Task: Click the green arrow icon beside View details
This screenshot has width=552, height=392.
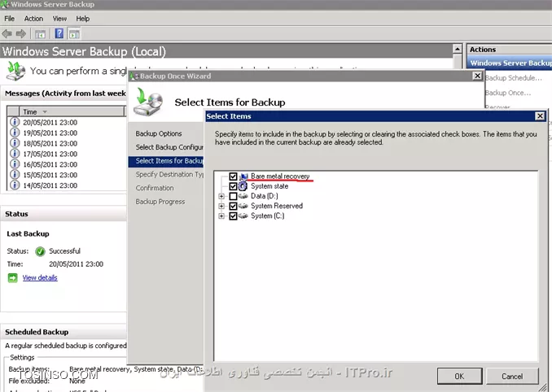Action: click(x=13, y=278)
